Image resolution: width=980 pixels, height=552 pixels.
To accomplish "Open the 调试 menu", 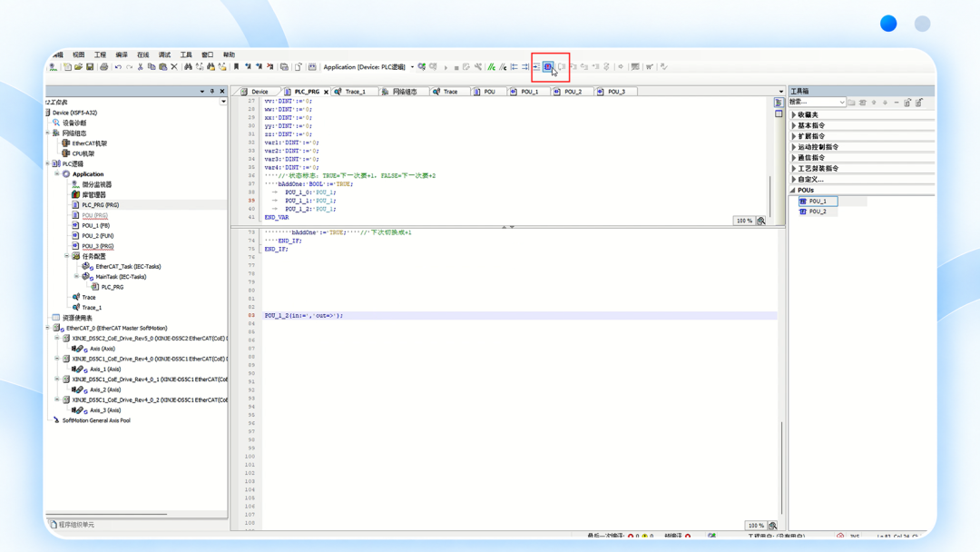I will pyautogui.click(x=164, y=55).
